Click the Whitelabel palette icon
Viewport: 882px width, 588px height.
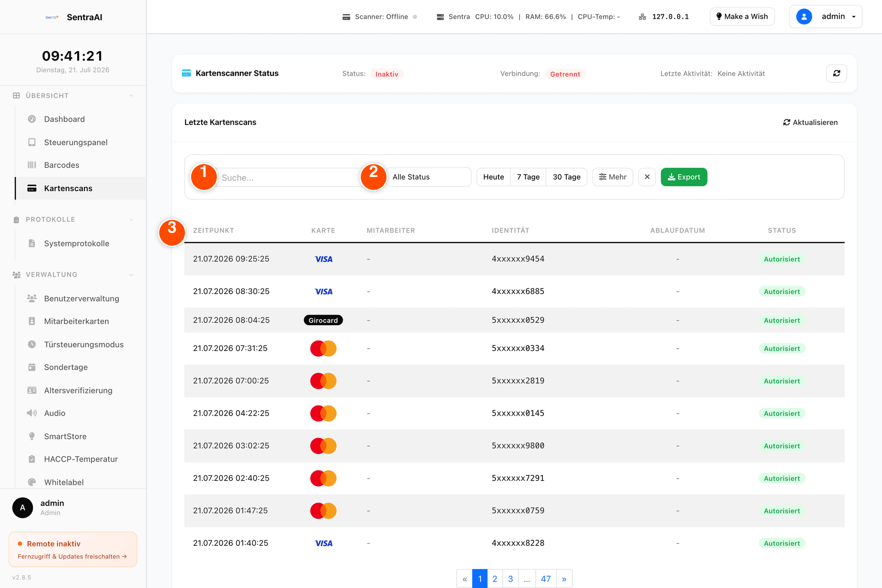(x=32, y=482)
